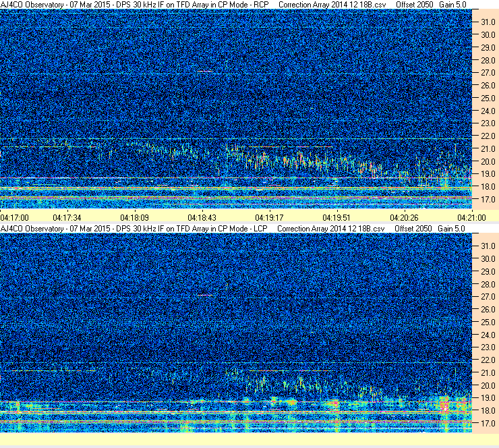Click the 26.0 frequency label on RCP axis
The height and width of the screenshot is (448, 499).
pyautogui.click(x=488, y=86)
